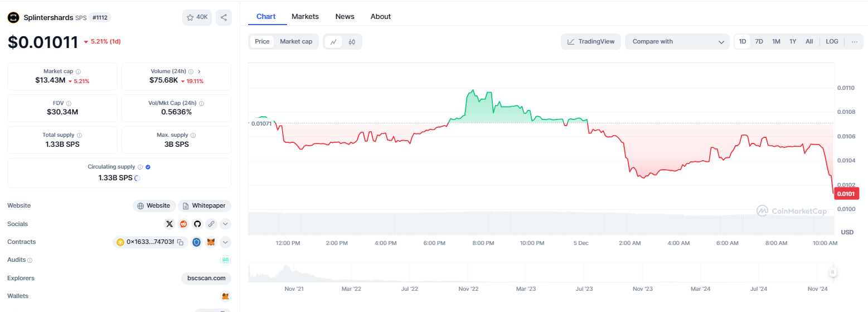
Task: Click the $30.34M FDV value
Action: click(62, 112)
